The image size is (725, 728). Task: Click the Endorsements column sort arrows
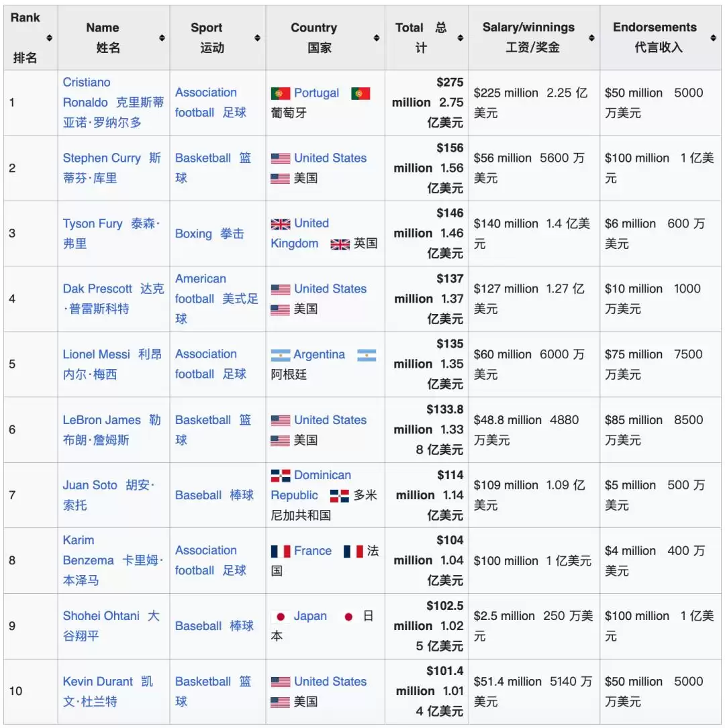pyautogui.click(x=713, y=38)
